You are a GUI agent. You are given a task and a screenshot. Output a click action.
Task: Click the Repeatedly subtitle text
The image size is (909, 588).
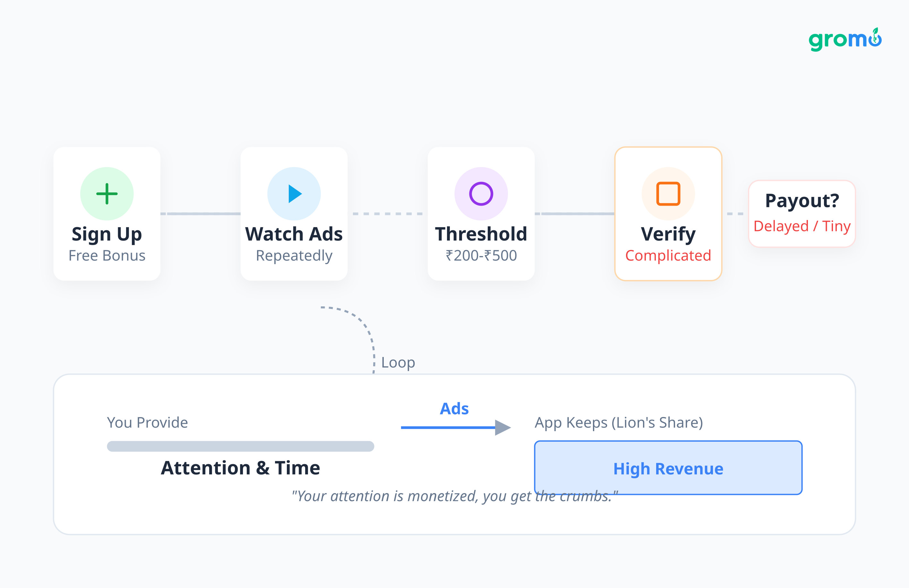pos(294,255)
